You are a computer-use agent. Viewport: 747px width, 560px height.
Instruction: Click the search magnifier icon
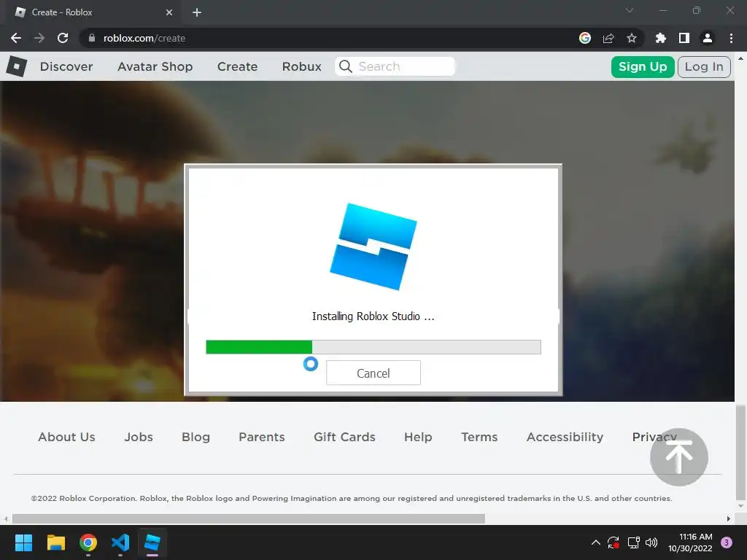point(346,66)
